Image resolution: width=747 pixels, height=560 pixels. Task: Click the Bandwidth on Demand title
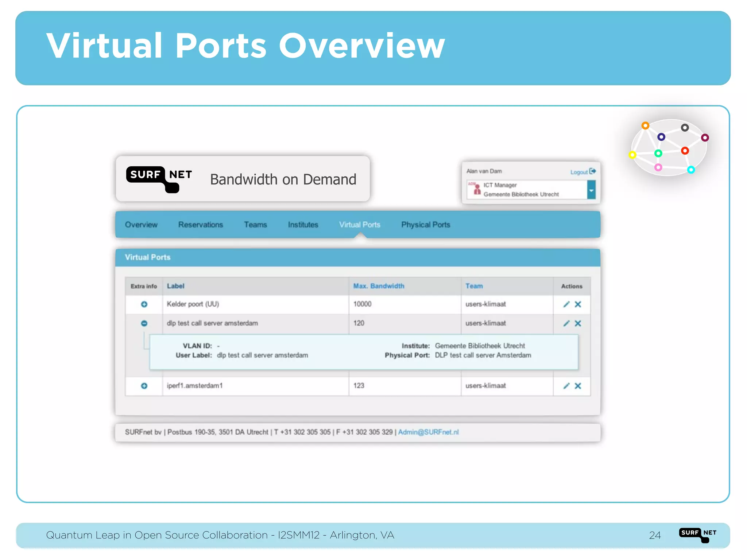pos(283,179)
